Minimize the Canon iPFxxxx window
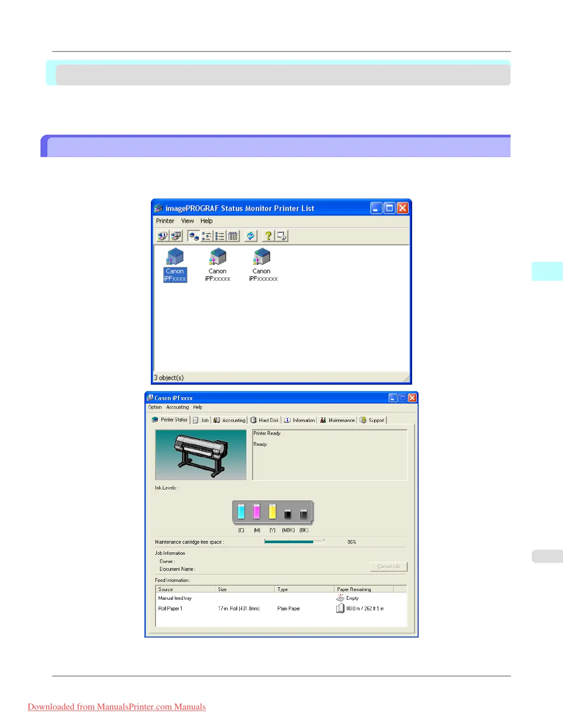Screen dimensions: 563x728 393,398
